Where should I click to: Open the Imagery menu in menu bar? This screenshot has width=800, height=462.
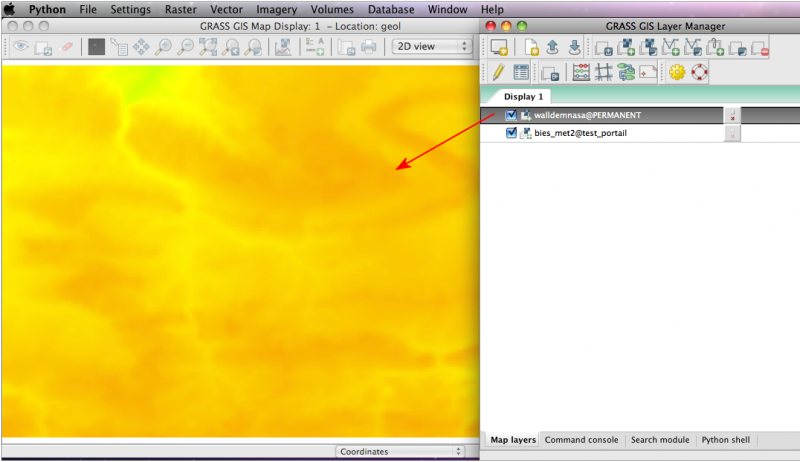[276, 9]
